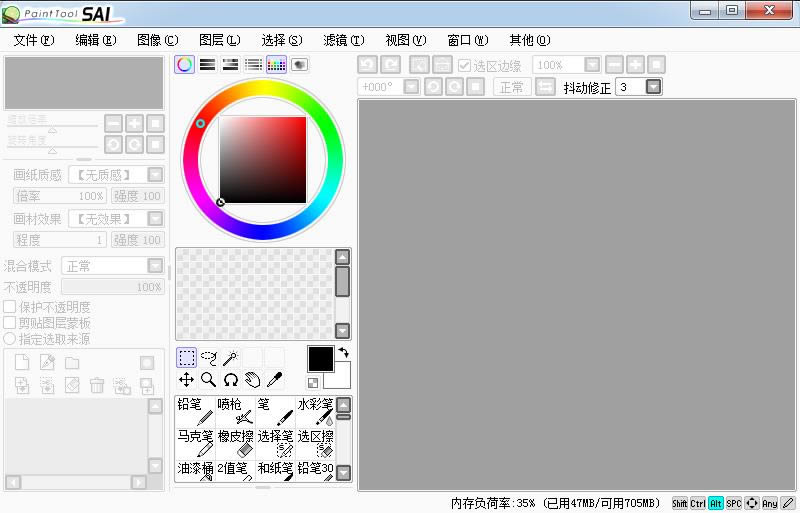Show the color wheel panel
This screenshot has height=513, width=800.
click(x=185, y=65)
